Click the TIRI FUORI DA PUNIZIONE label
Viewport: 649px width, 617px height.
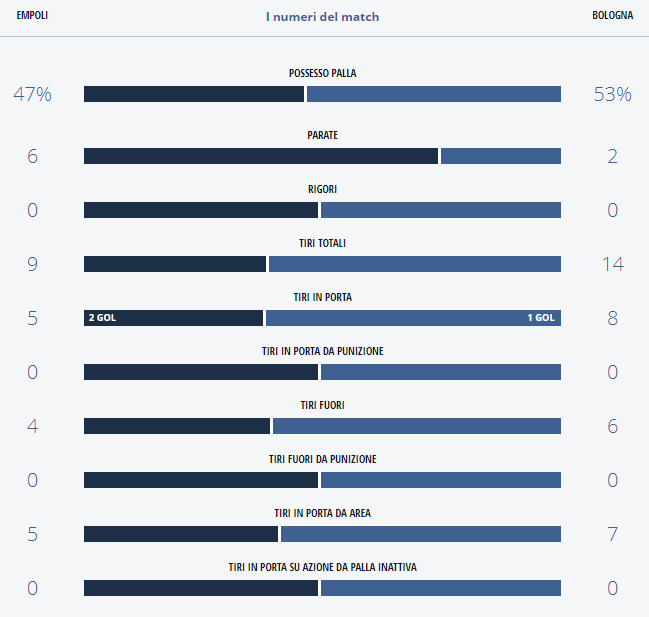point(322,459)
